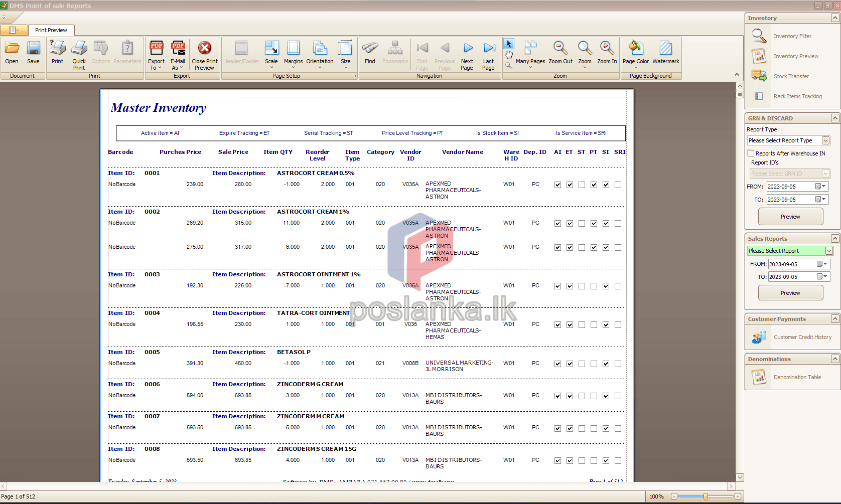Click the vertical scrollbar down arrow

click(x=740, y=477)
